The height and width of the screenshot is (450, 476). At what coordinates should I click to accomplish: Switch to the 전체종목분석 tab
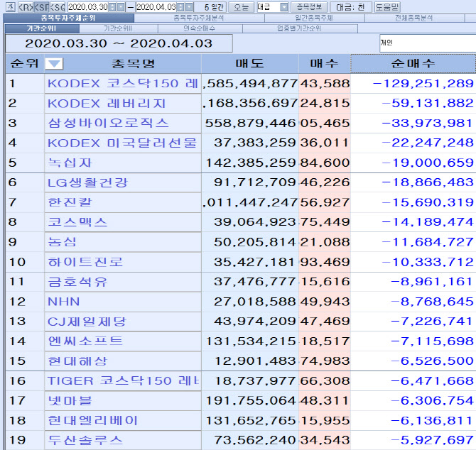414,18
